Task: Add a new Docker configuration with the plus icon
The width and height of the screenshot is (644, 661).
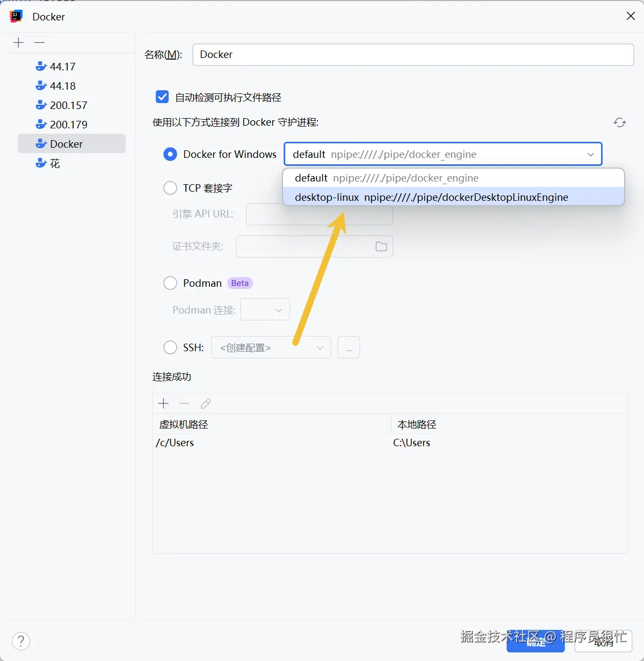Action: pos(18,42)
